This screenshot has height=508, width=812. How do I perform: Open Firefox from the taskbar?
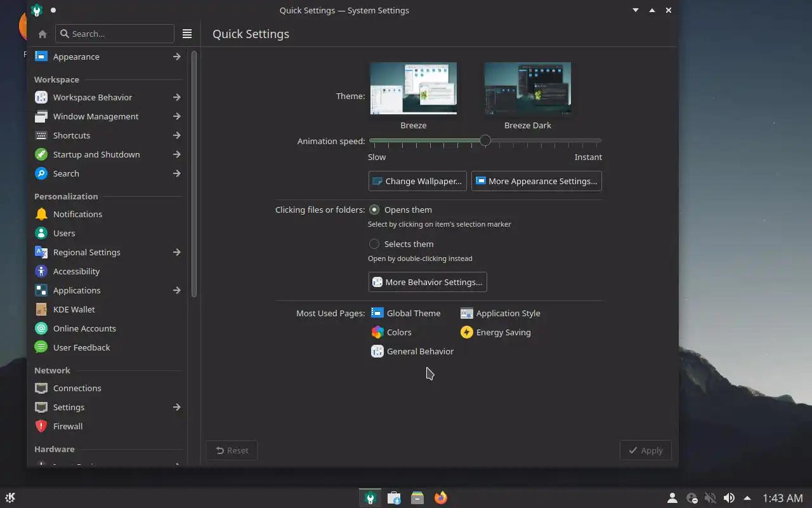(x=441, y=498)
